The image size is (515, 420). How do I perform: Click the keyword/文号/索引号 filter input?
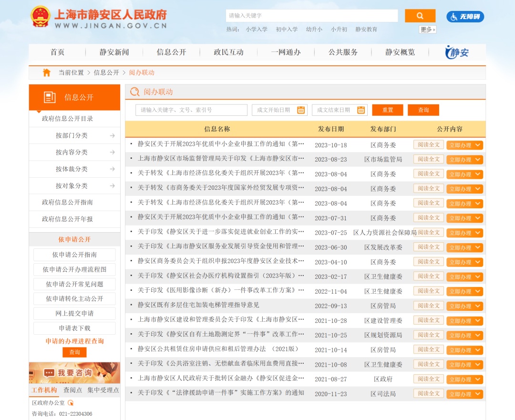(191, 110)
